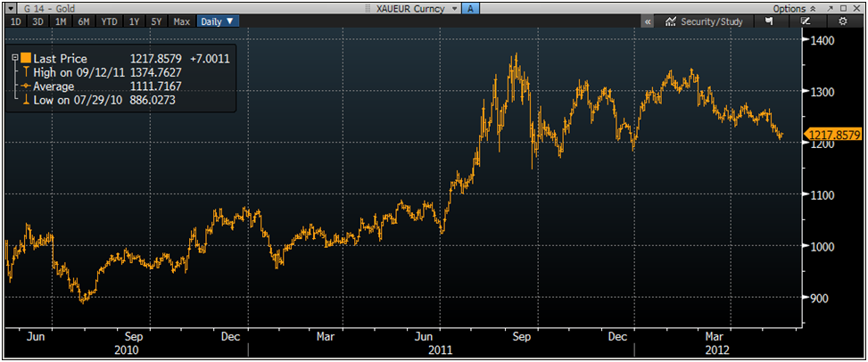The width and height of the screenshot is (868, 362).
Task: Click the edit chart pencil icon
Action: pyautogui.click(x=806, y=21)
